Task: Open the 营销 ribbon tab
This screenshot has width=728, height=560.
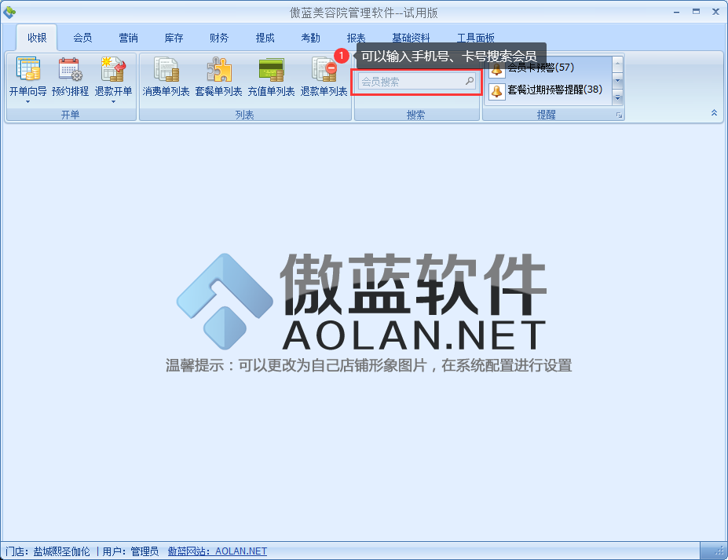Action: [128, 38]
